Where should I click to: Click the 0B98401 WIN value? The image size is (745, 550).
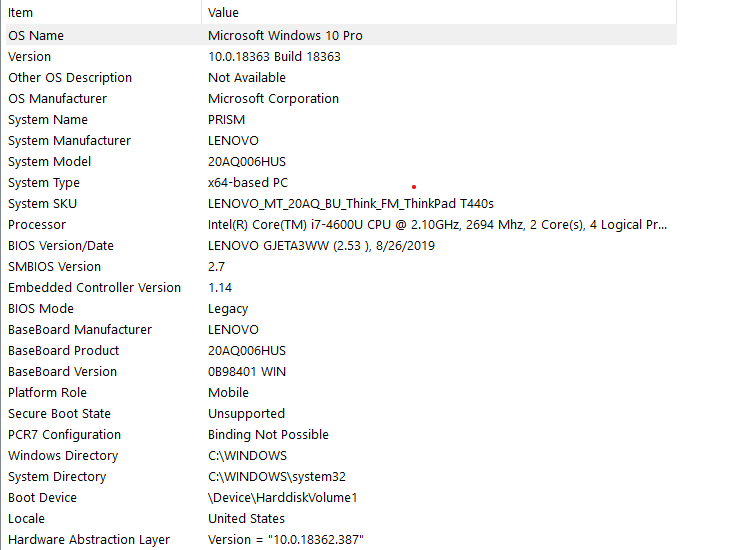tap(247, 371)
